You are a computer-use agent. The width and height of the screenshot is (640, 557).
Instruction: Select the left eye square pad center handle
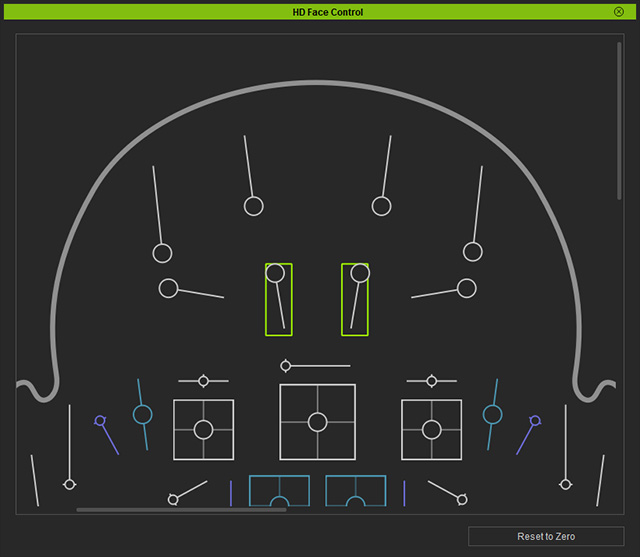pos(203,430)
